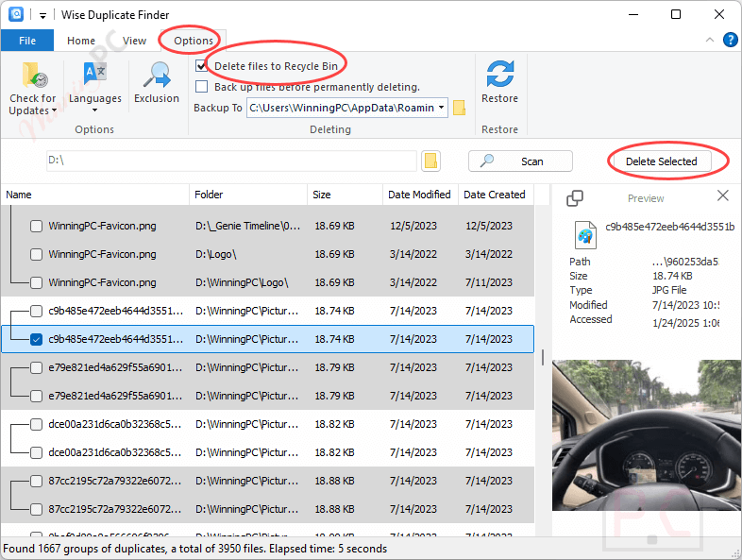Screen dimensions: 742x560
Task: Click the preview filename c9b485e472eeb4644d3551b
Action: (x=669, y=227)
